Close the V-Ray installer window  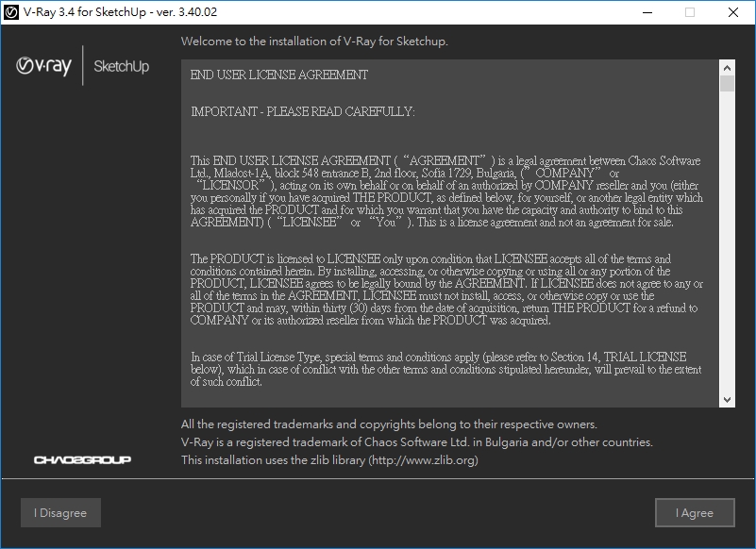(733, 12)
